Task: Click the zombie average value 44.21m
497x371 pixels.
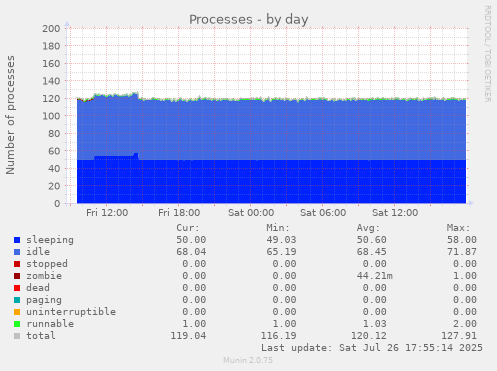Action: click(374, 276)
